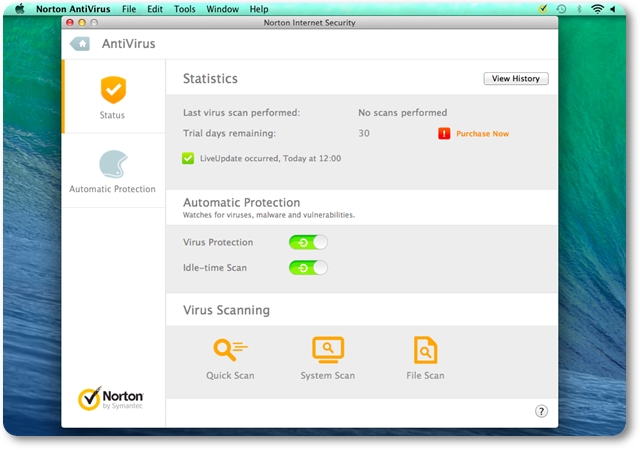Image resolution: width=640 pixels, height=450 pixels.
Task: Click the 'Trial days remaining:' label
Action: (x=229, y=133)
